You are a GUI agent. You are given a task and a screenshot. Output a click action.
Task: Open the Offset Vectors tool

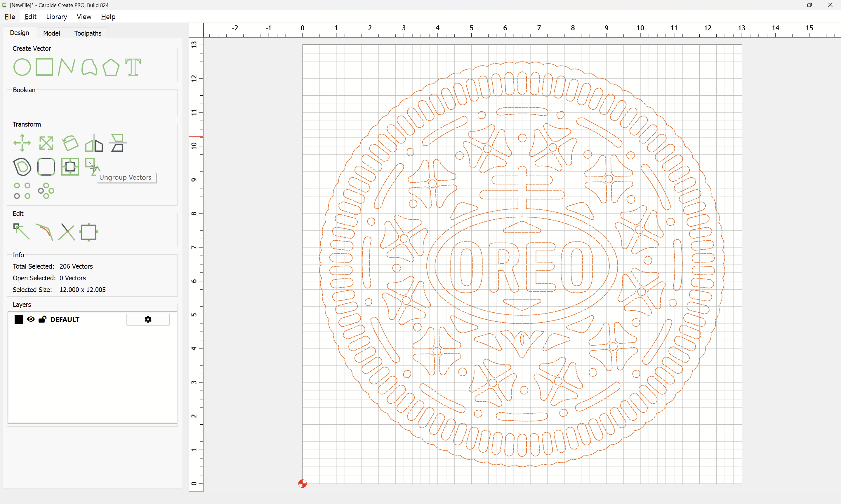click(22, 167)
